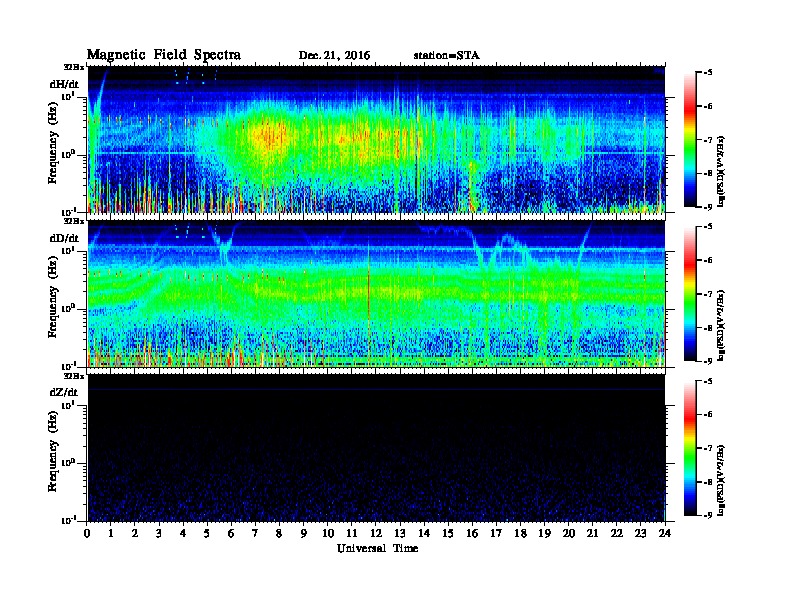
Task: Click hour tick label "12" on time axis
Action: coord(376,534)
